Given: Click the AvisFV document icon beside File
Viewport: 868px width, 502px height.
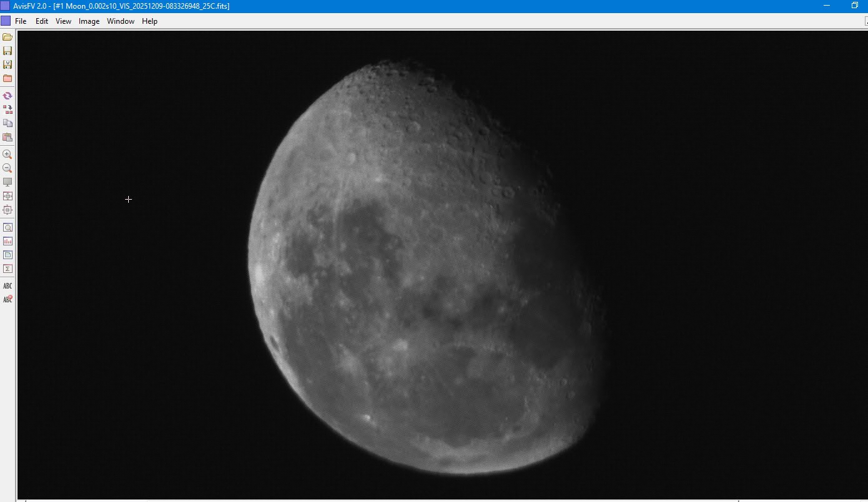Looking at the screenshot, I should 6,21.
